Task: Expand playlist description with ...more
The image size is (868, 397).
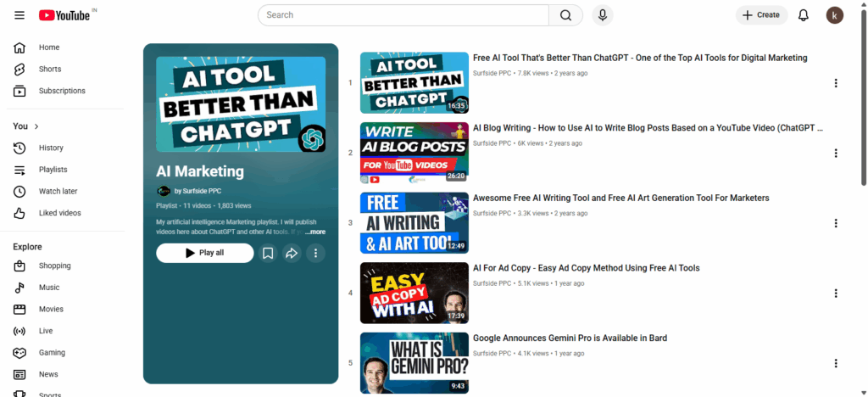Action: (x=315, y=232)
